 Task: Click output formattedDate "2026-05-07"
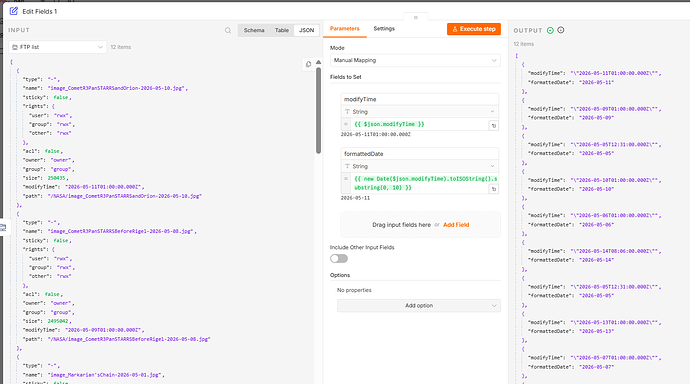(596, 367)
